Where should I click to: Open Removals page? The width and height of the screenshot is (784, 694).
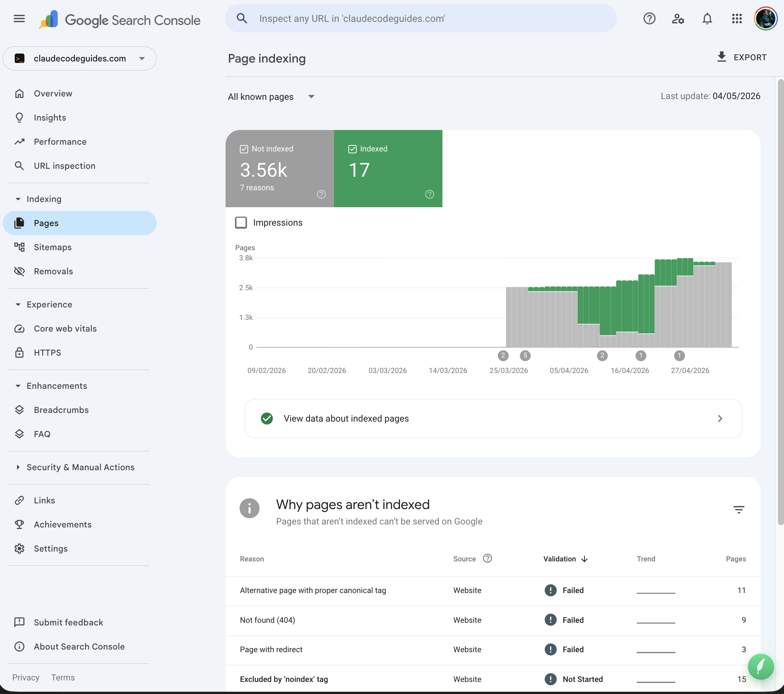(80, 271)
